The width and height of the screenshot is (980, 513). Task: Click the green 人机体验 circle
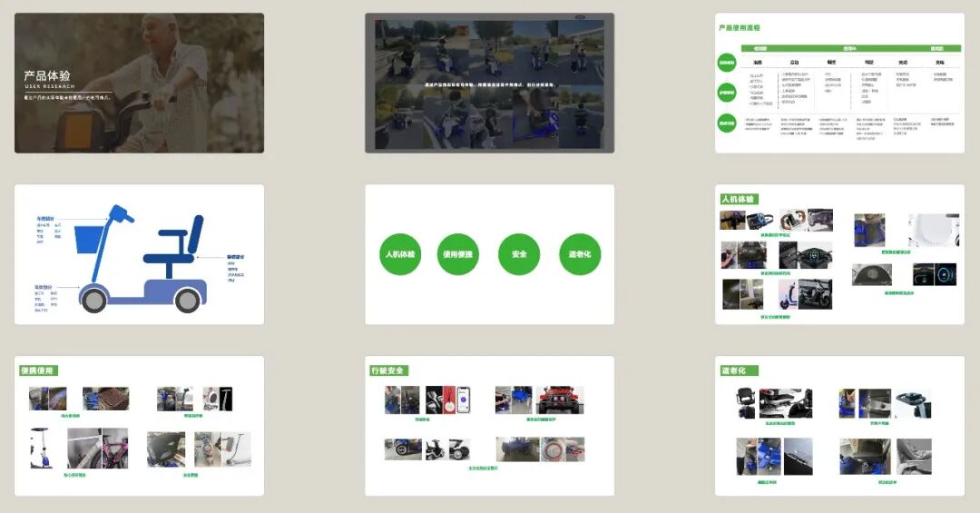[x=400, y=254]
